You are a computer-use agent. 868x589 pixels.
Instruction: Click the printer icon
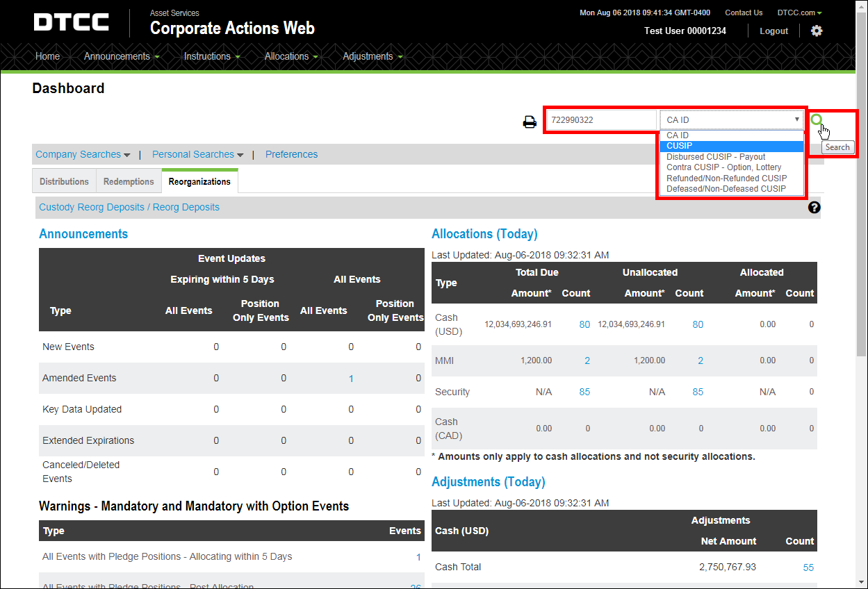tap(530, 122)
